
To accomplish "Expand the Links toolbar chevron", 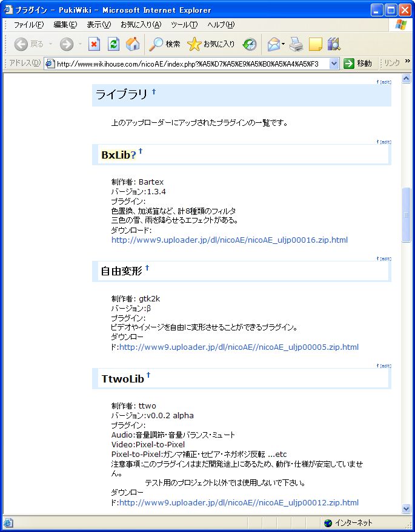I will click(x=408, y=61).
